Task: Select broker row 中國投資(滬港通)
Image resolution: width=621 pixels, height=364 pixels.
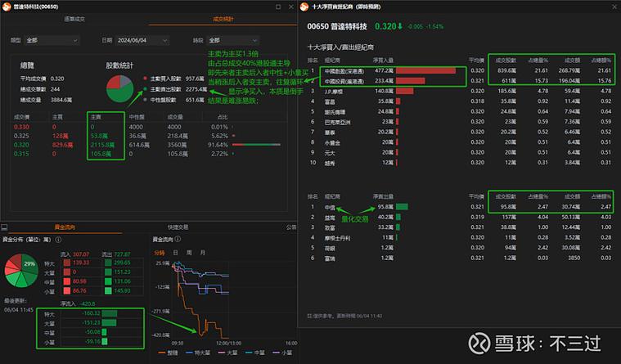Action: pos(460,81)
